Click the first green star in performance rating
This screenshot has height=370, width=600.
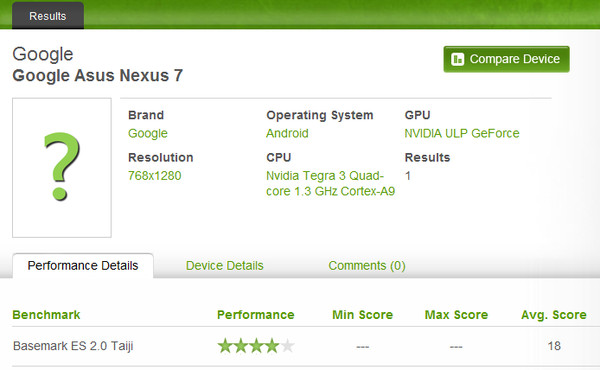(x=225, y=346)
